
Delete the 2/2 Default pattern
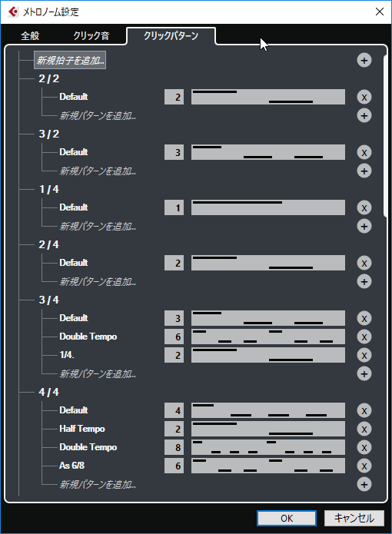[x=364, y=97]
